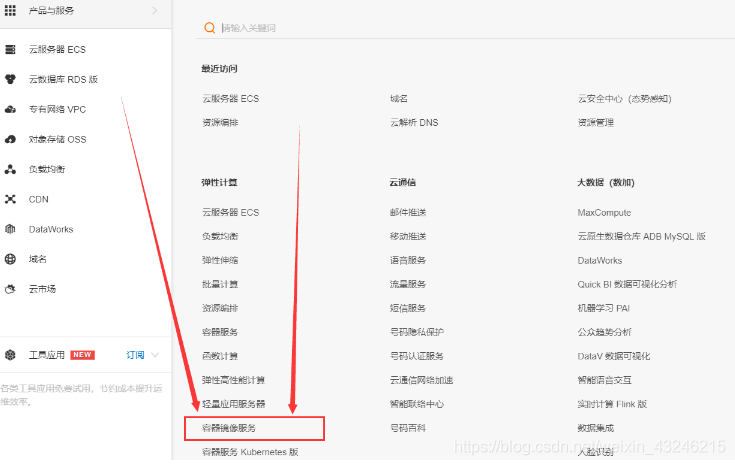Open 负载均衡 under 弹性计算
Screen dimensions: 735x465
220,236
